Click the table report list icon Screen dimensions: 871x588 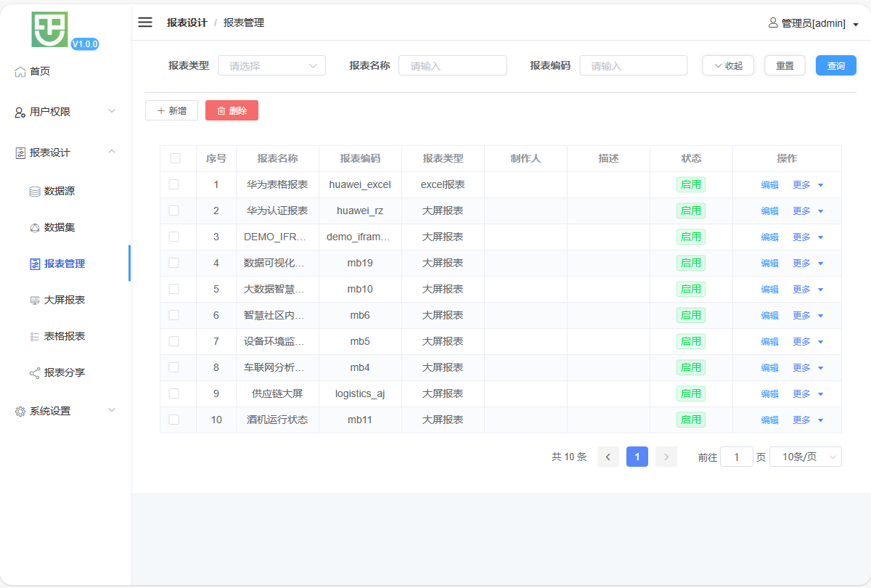[35, 337]
